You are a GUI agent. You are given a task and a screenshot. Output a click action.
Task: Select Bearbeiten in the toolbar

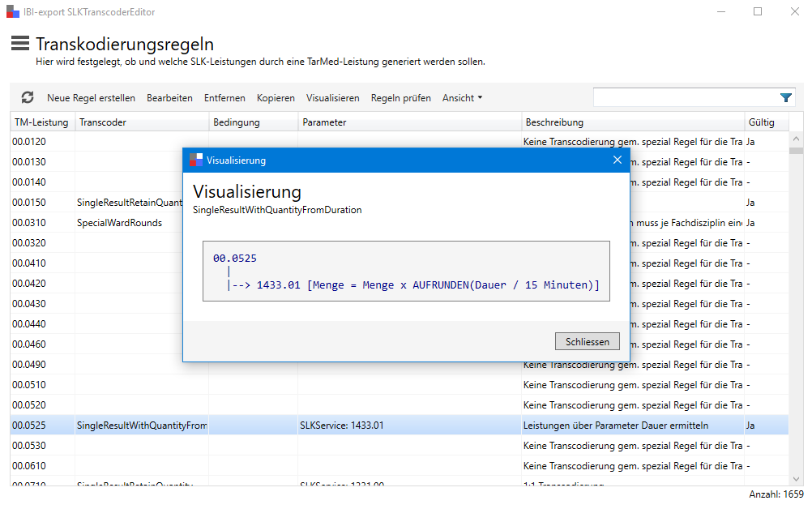pyautogui.click(x=169, y=98)
